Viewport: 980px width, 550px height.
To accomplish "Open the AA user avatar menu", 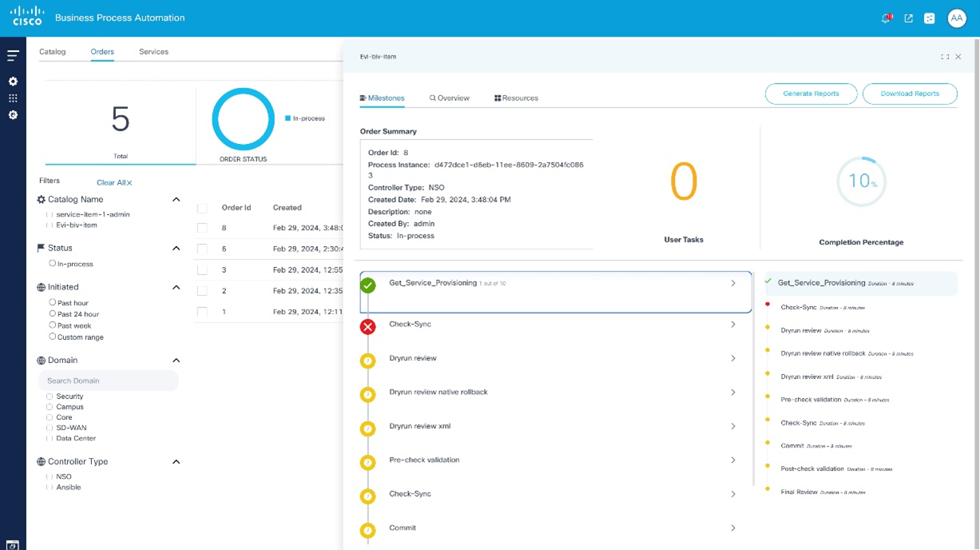I will (x=956, y=18).
